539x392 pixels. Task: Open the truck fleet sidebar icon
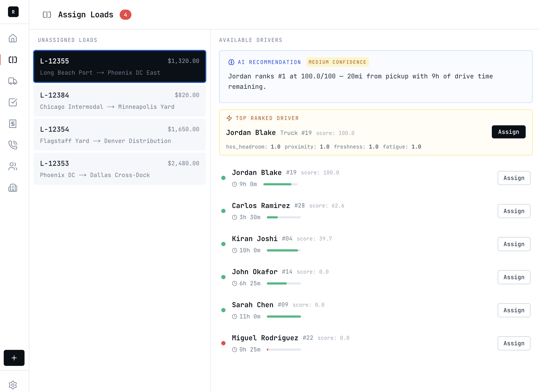(x=13, y=81)
